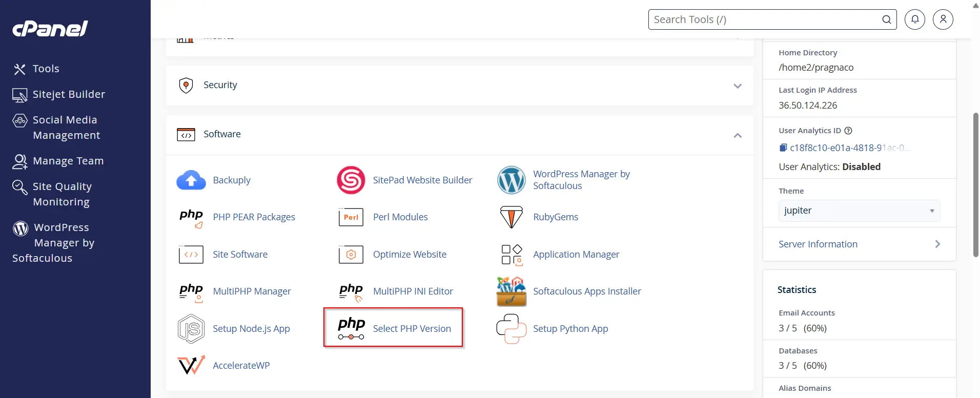
Task: Click last login IP 36.50.124.226
Action: [x=808, y=106]
